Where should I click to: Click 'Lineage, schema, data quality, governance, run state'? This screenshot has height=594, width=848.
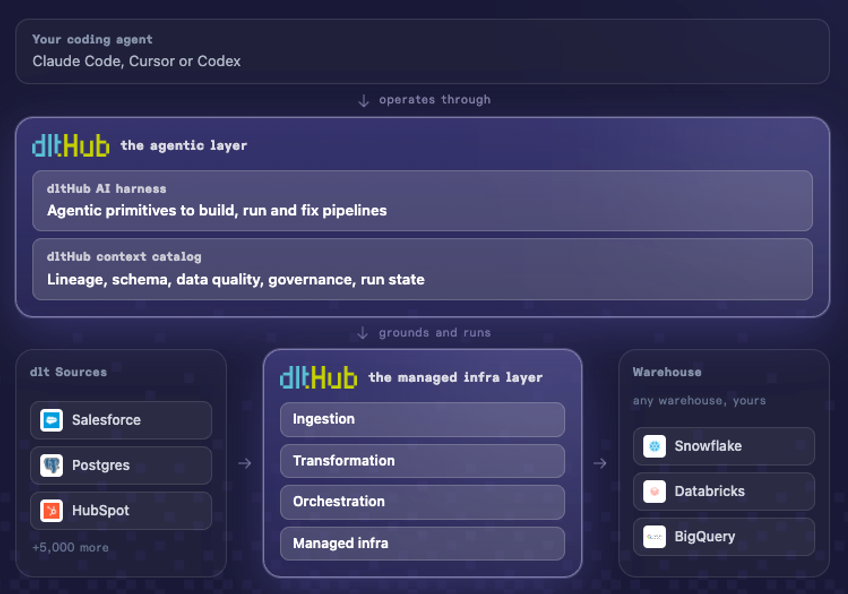236,280
